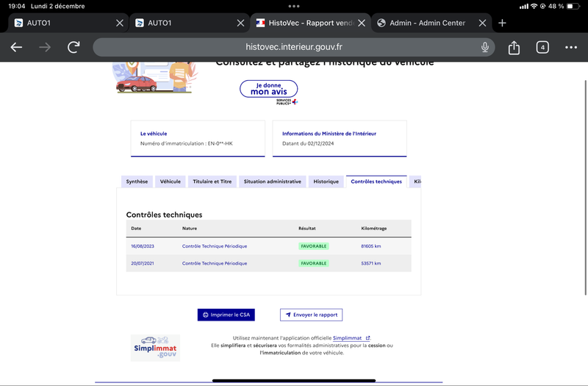The image size is (588, 386).
Task: Click the Imprimer le CSA button
Action: [x=226, y=315]
